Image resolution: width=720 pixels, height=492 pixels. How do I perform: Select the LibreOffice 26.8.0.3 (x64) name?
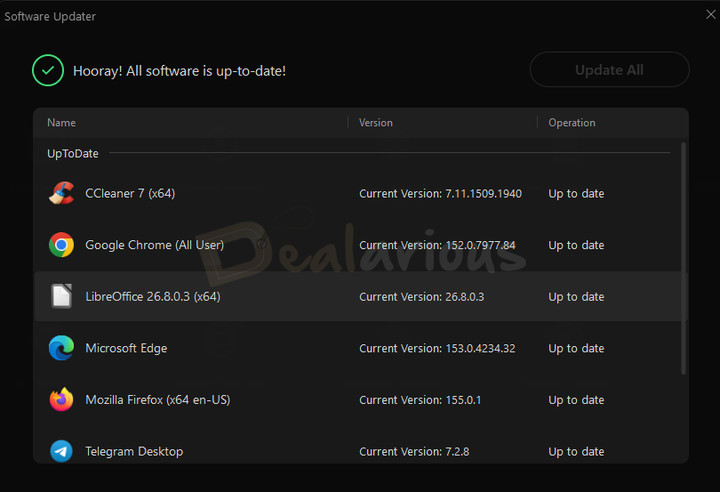[x=153, y=296]
